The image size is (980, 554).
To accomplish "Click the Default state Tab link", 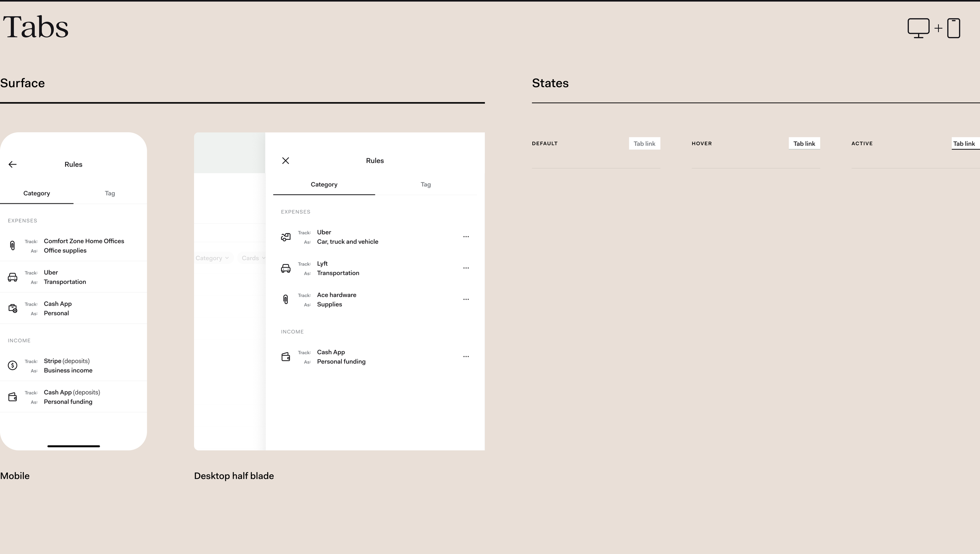I will click(x=644, y=144).
